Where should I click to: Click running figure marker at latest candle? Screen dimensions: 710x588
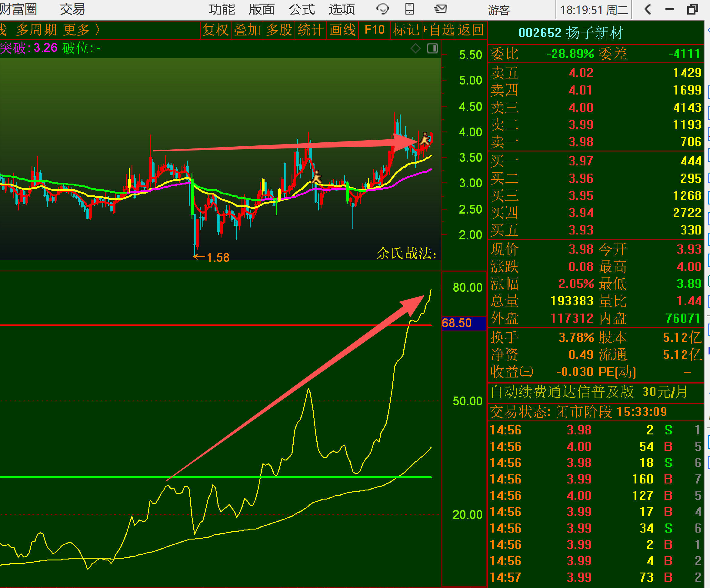click(x=425, y=138)
